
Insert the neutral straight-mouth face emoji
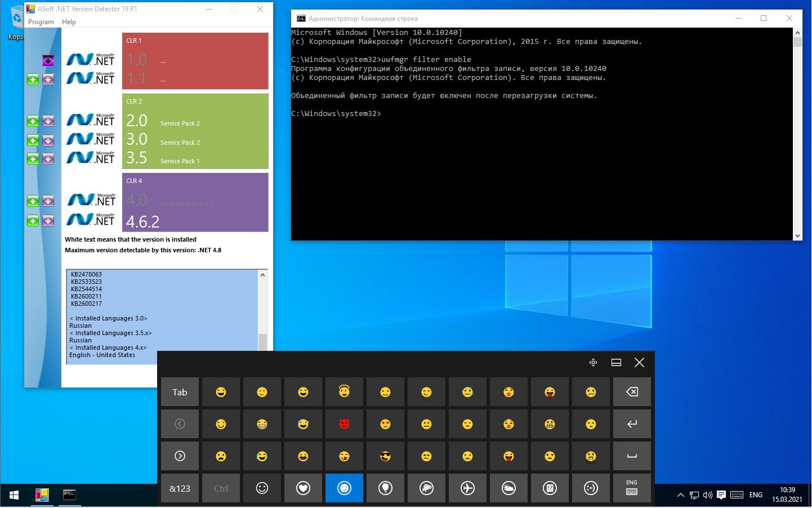(426, 424)
